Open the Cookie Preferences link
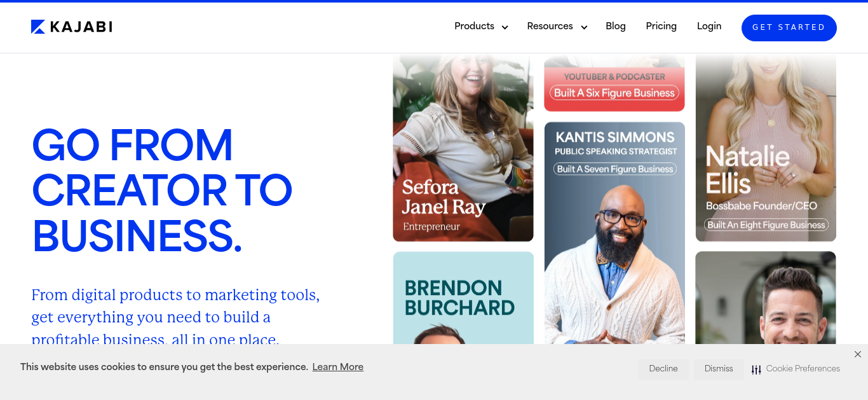Screen dimensions: 868x400 [803, 369]
